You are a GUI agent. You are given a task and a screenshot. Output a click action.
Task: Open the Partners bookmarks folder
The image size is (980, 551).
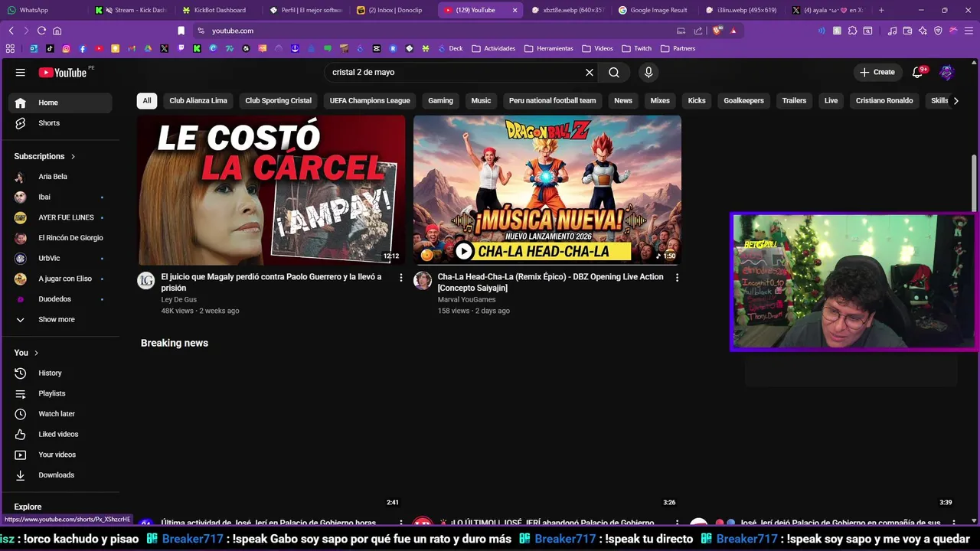[678, 48]
